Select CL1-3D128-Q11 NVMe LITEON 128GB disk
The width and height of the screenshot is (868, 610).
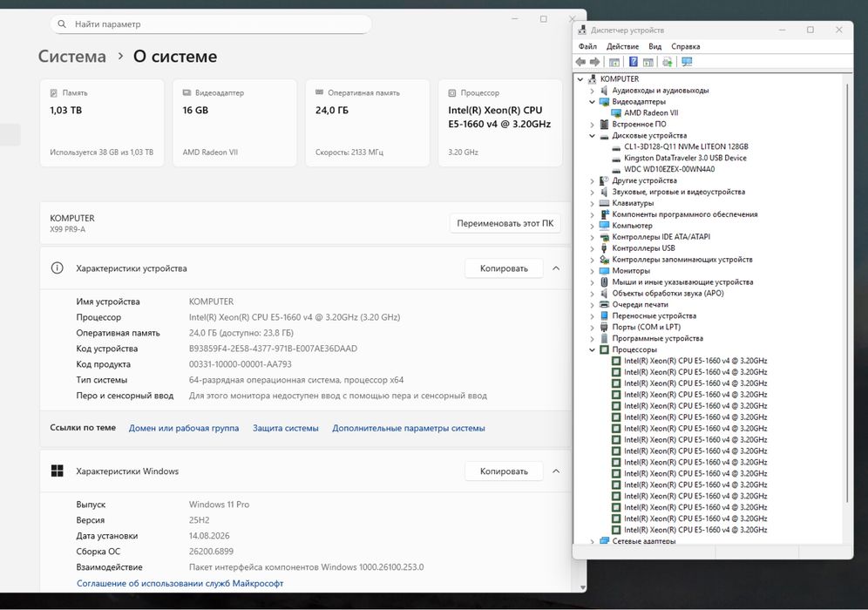[x=686, y=146]
